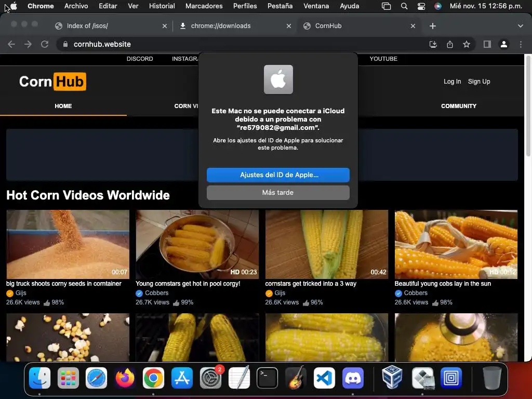
Task: Open Discord from the dock
Action: [353, 378]
